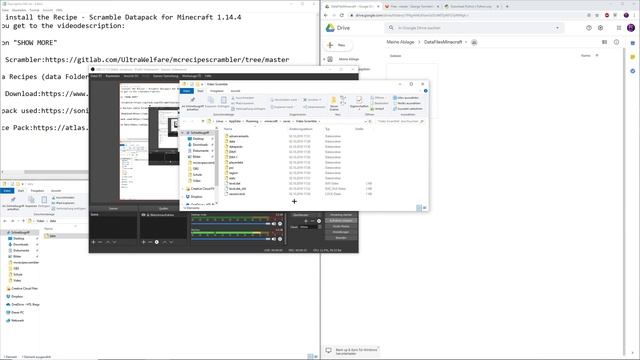640x360 pixels.
Task: Show Drive details info panel
Action: click(616, 42)
